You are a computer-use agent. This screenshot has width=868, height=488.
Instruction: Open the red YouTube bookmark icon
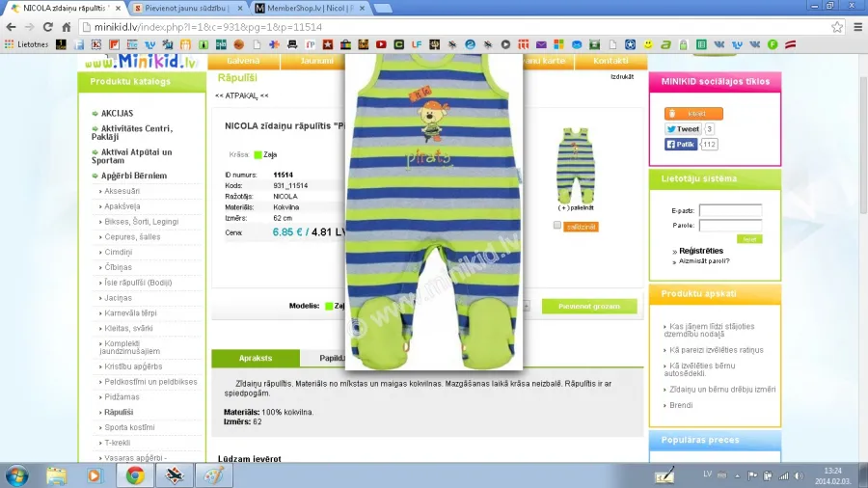coord(381,44)
